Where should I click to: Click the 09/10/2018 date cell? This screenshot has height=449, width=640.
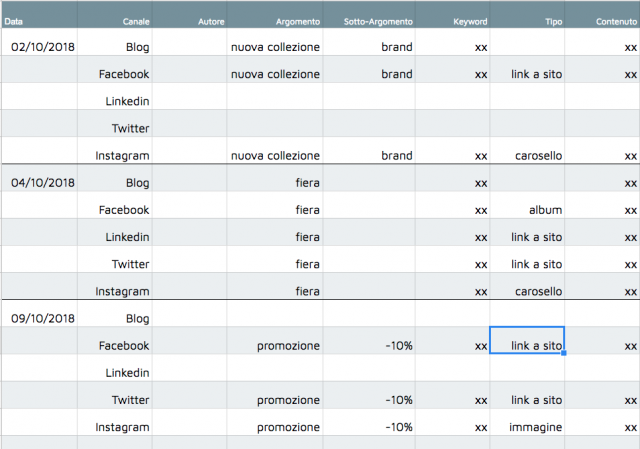tap(39, 313)
